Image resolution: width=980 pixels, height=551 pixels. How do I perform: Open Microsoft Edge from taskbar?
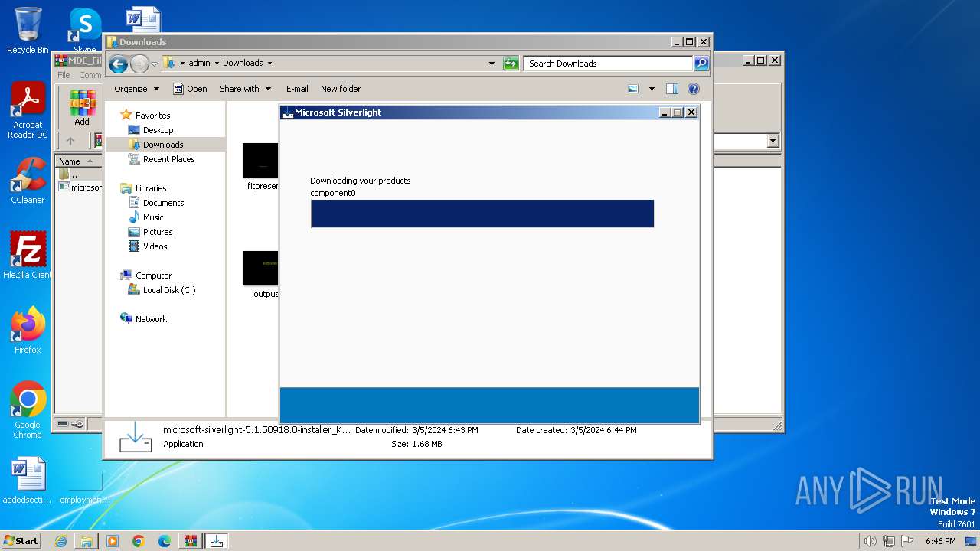coord(165,541)
